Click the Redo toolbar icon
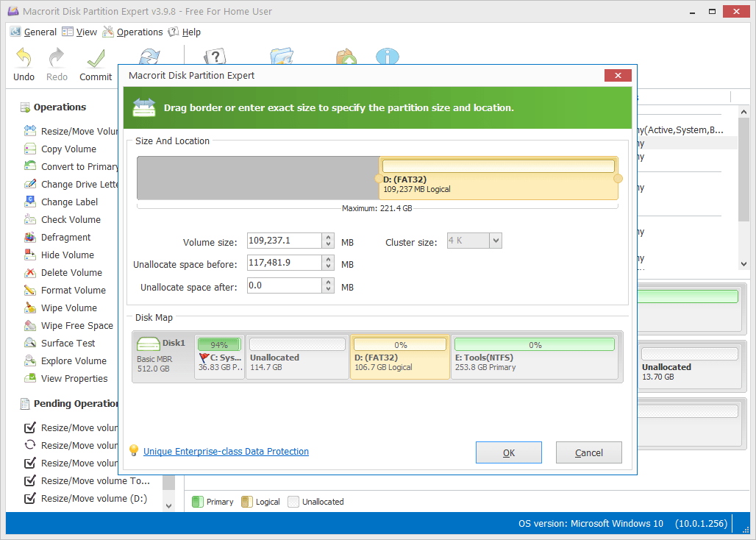Viewport: 756px width, 540px height. (x=57, y=58)
